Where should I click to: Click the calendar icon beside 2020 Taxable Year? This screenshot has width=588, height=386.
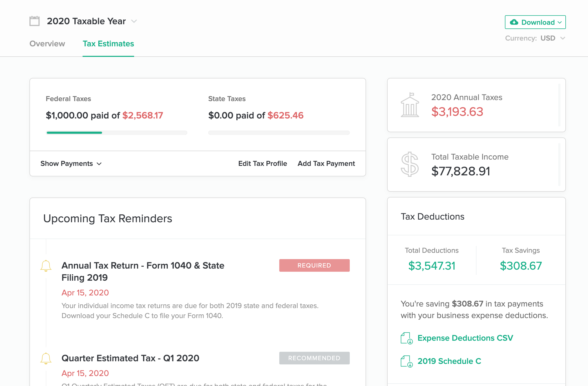[x=34, y=21]
